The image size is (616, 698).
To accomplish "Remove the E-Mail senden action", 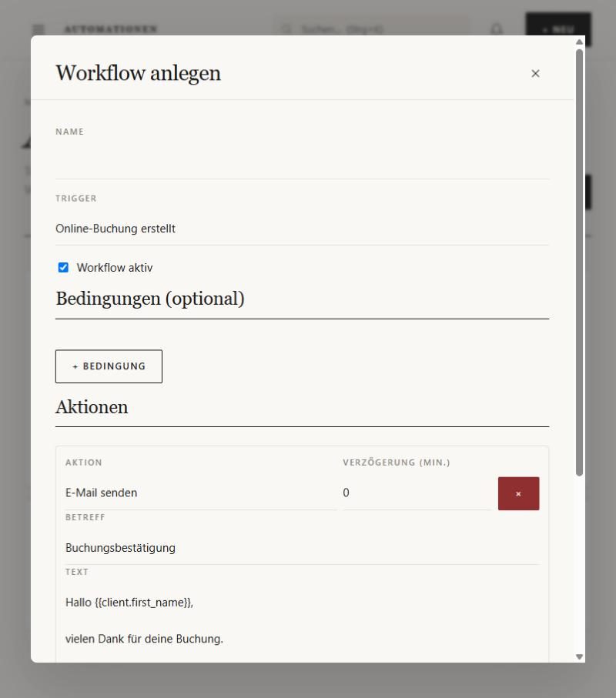I will pyautogui.click(x=518, y=493).
